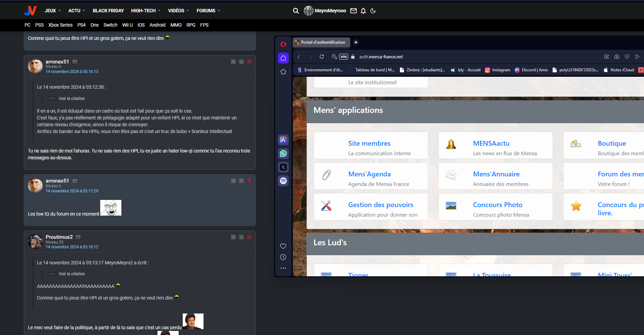
Task: Open the jeuxvideo.com logo home link
Action: click(x=30, y=11)
